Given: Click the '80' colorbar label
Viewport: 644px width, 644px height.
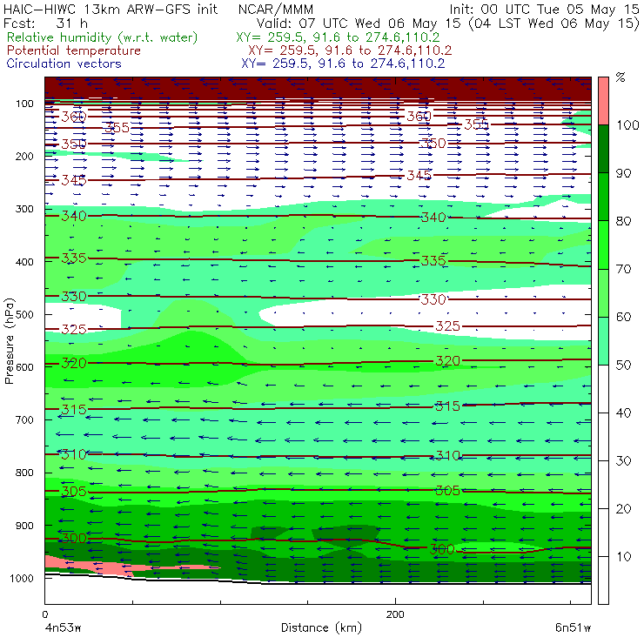Looking at the screenshot, I should click(623, 221).
